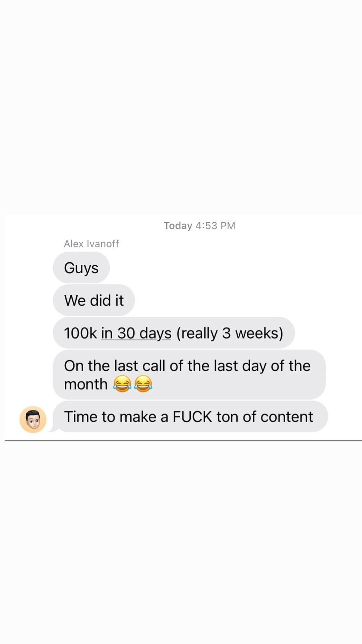362x644 pixels.
Task: Tap the word "content" in last message
Action: [x=287, y=417]
